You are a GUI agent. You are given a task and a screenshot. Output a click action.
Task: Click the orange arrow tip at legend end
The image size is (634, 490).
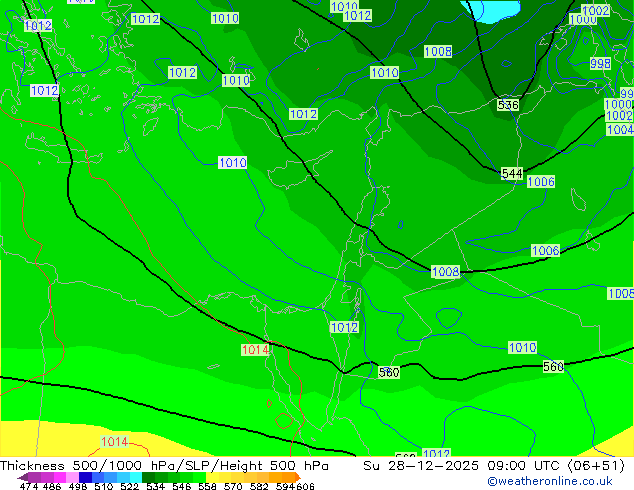298,478
